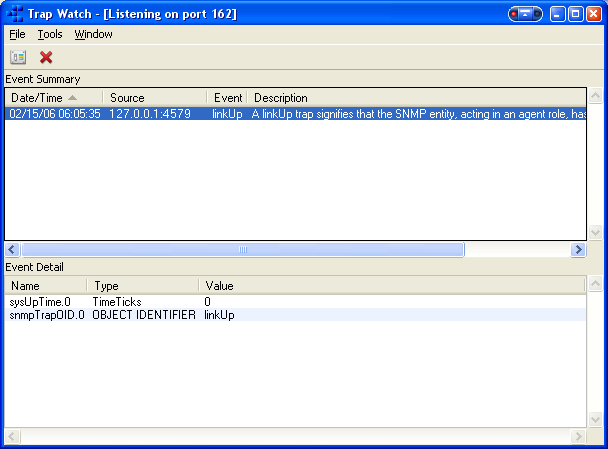
Task: Click the event properties toolbar icon
Action: [18, 57]
